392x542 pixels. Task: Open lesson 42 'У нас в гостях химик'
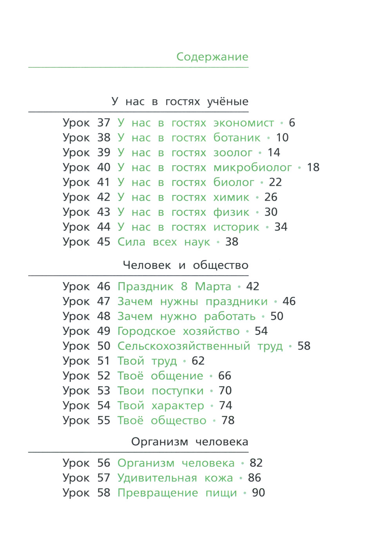click(x=183, y=198)
